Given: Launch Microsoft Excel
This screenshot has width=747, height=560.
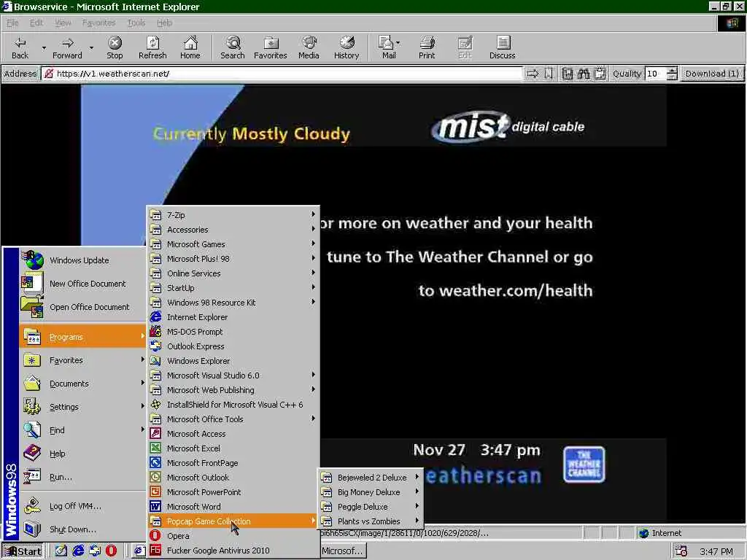Looking at the screenshot, I should pos(233,448).
